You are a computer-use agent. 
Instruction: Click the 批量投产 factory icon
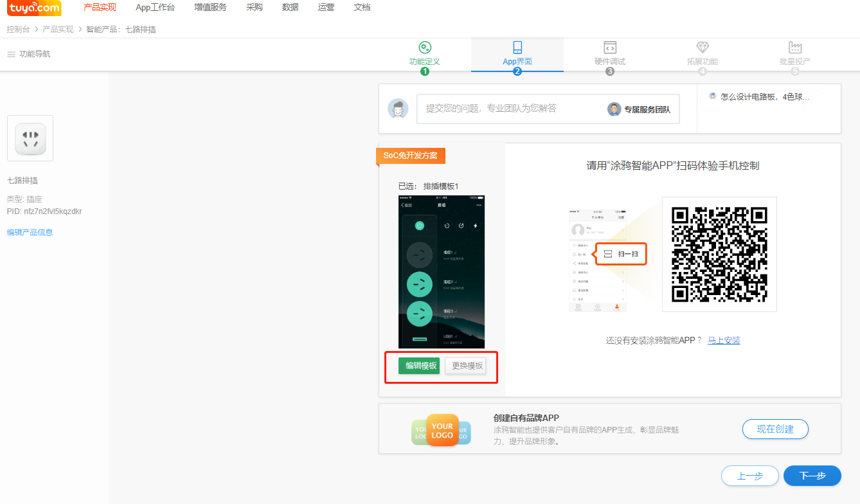click(795, 48)
